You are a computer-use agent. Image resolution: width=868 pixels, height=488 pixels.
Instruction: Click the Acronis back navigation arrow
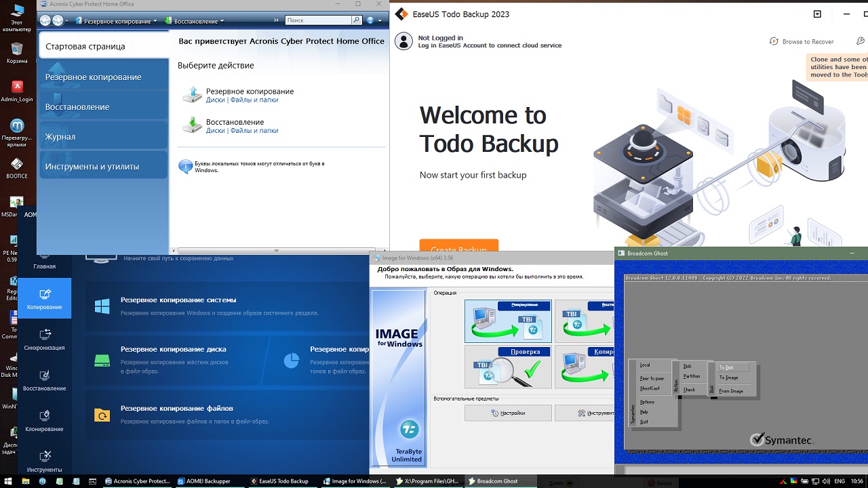(45, 21)
